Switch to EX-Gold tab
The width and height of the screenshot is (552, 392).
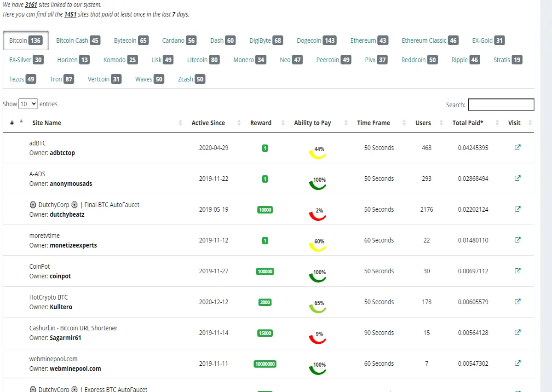tap(488, 40)
